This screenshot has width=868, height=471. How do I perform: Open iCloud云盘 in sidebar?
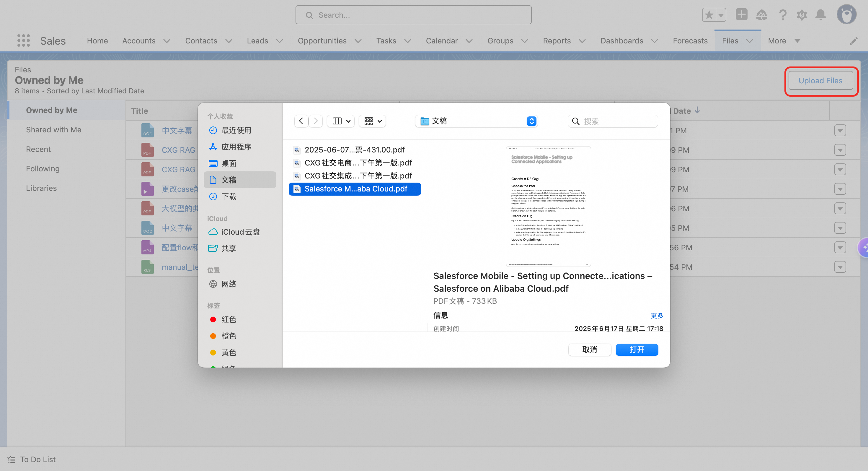coord(240,232)
